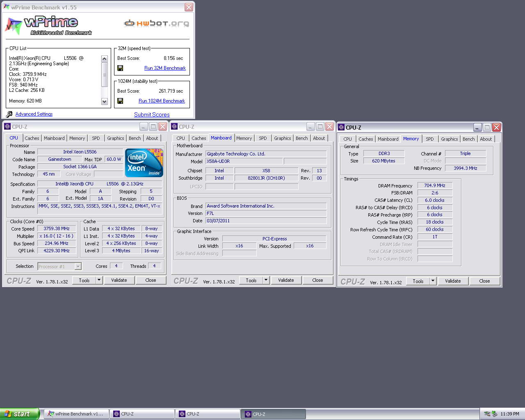Click the network tray icon in system tray
525x420 pixels.
487,414
